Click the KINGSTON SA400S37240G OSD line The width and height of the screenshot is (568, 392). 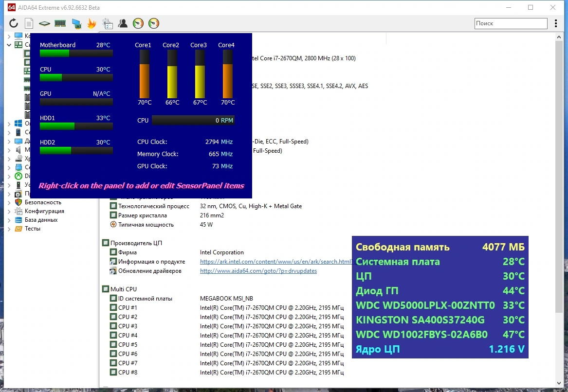pyautogui.click(x=440, y=320)
